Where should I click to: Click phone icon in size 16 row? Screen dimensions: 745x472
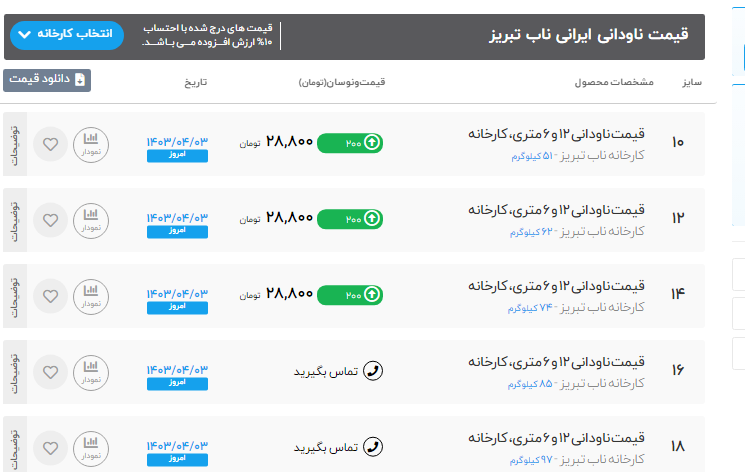click(x=372, y=371)
